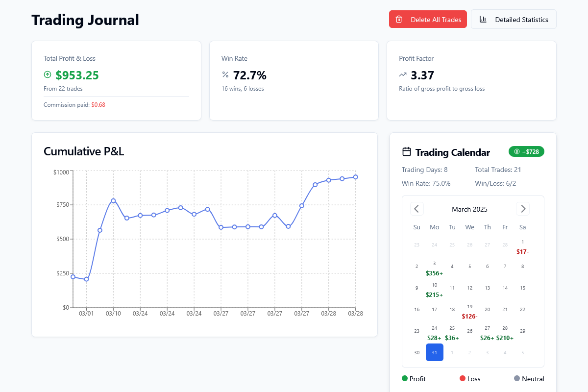
Task: Click the green arrow icon beside $953.25
Action: 48,75
